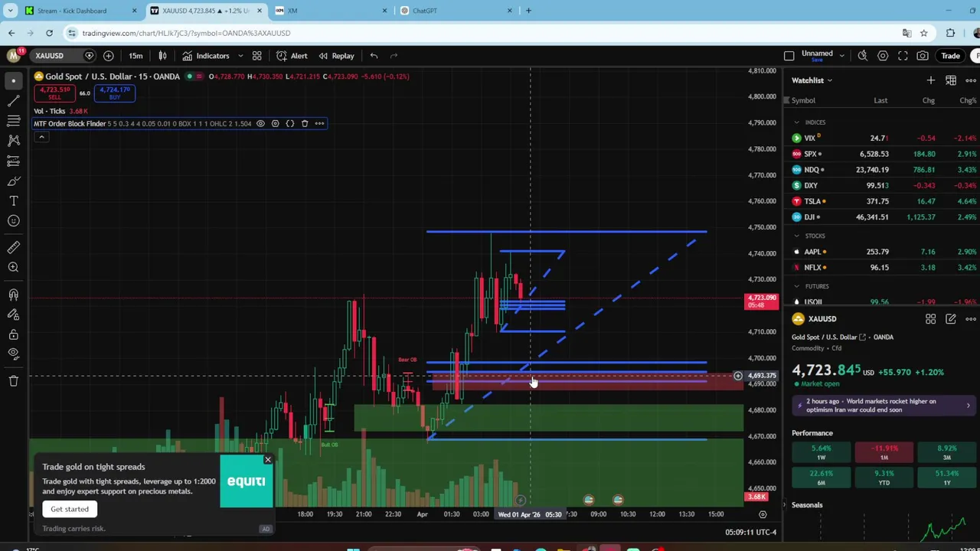Select the ruler measure tool
Screen dimensions: 980x551
point(13,247)
